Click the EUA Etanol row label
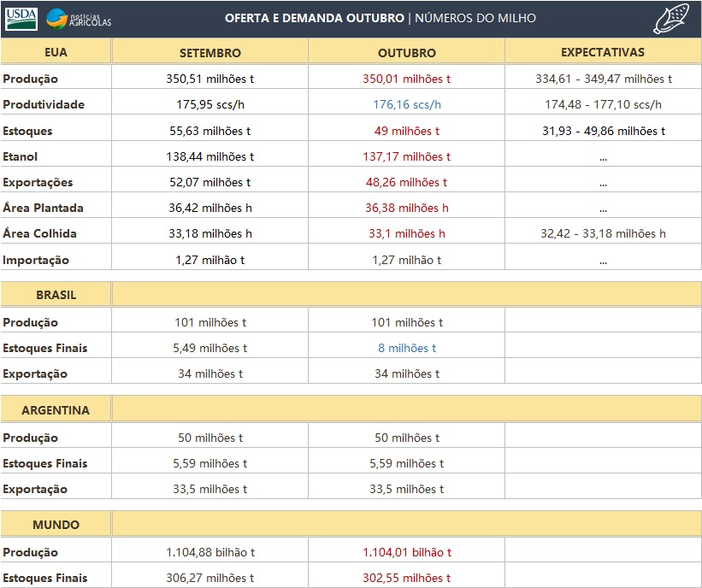 (x=21, y=156)
